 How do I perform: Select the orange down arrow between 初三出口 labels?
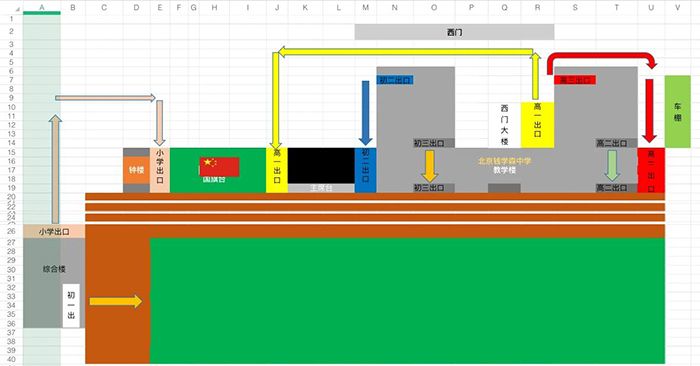click(x=429, y=166)
